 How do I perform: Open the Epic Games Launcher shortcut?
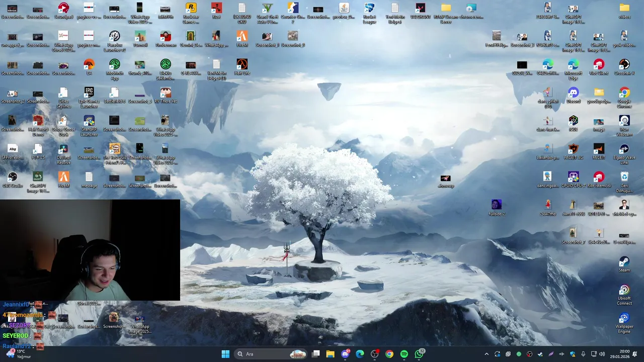[x=89, y=98]
